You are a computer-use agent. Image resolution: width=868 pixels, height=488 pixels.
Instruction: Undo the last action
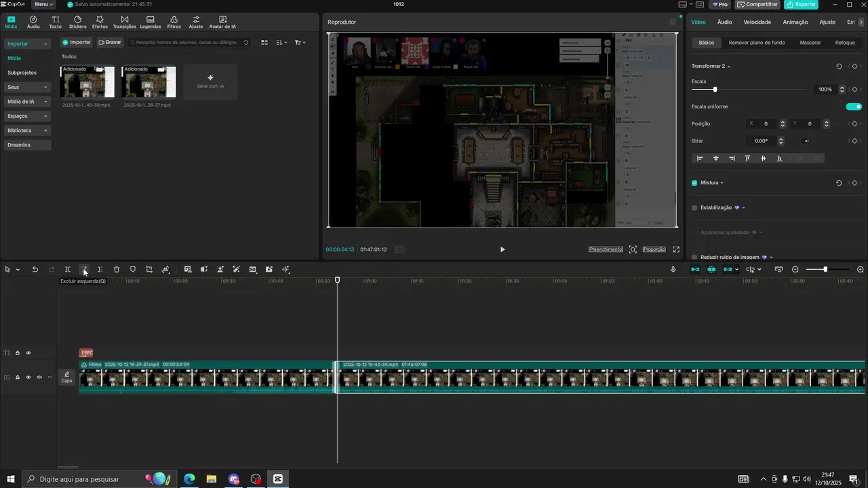coord(35,270)
